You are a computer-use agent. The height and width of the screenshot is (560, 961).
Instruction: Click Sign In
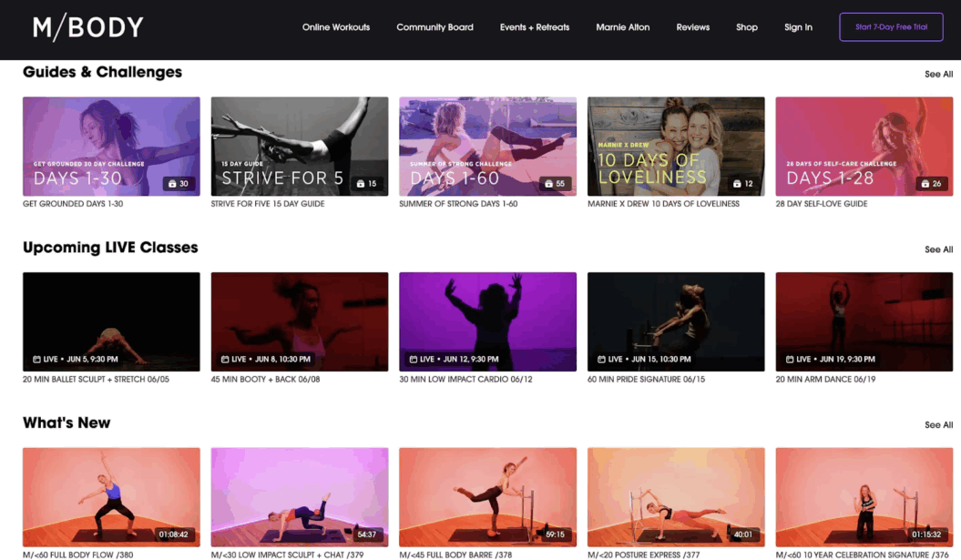tap(798, 27)
